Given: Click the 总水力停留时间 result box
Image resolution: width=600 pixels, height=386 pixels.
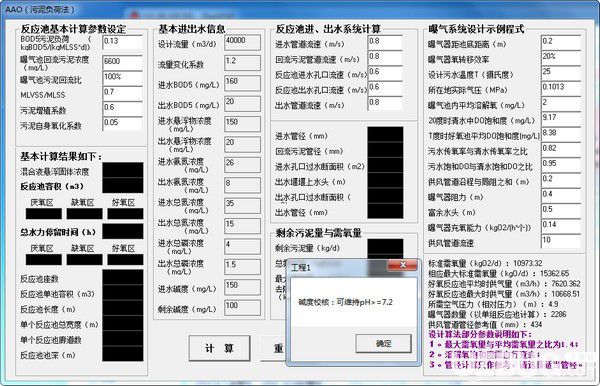Looking at the screenshot, I should click(x=123, y=231).
